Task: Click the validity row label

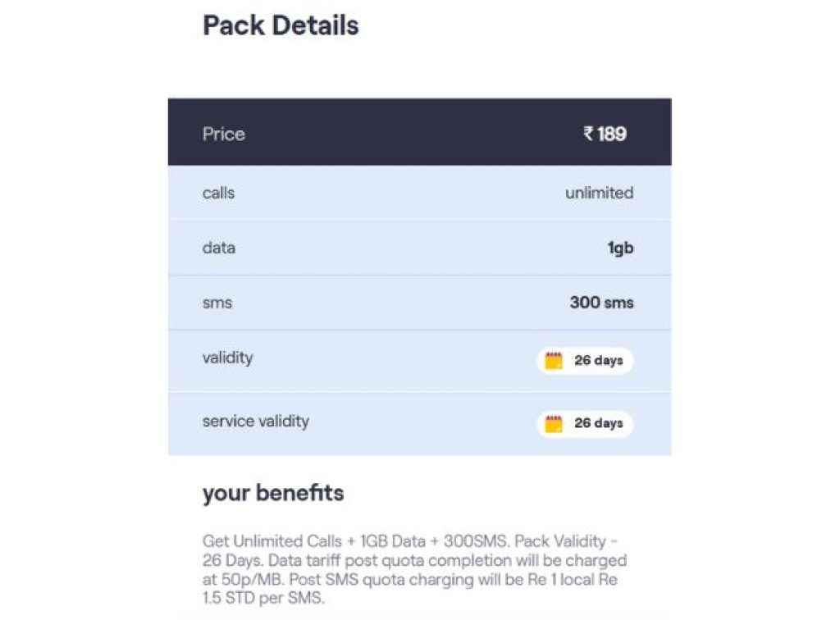Action: point(227,358)
